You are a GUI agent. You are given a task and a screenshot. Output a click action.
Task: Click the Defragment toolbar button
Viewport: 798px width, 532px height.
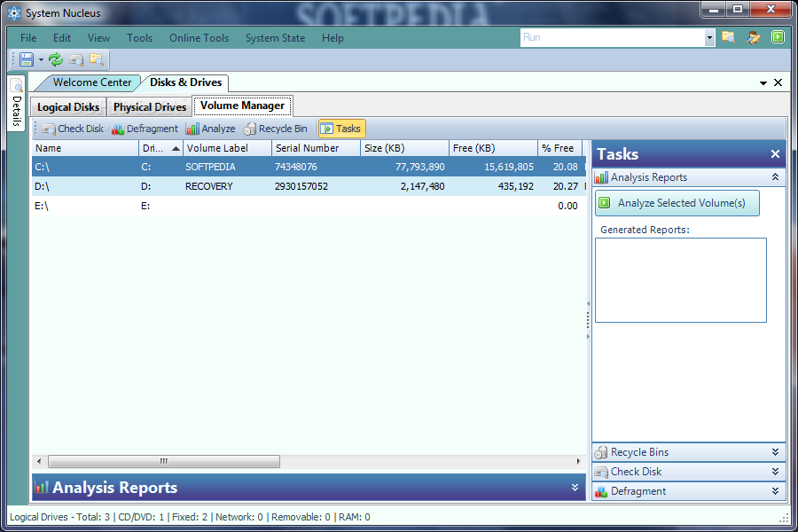click(145, 129)
